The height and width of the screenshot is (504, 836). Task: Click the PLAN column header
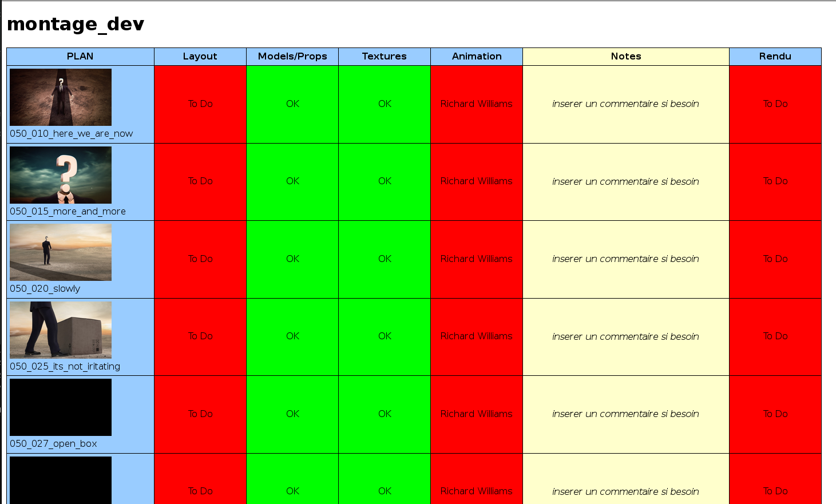pos(80,56)
